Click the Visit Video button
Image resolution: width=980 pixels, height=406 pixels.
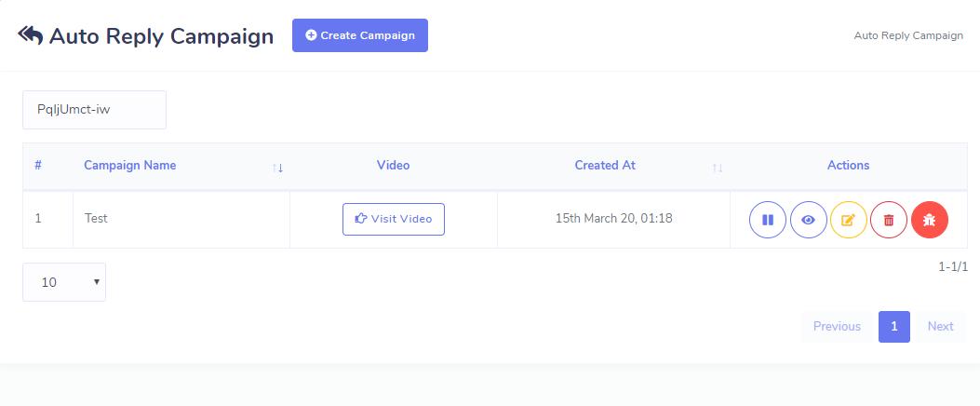[394, 219]
